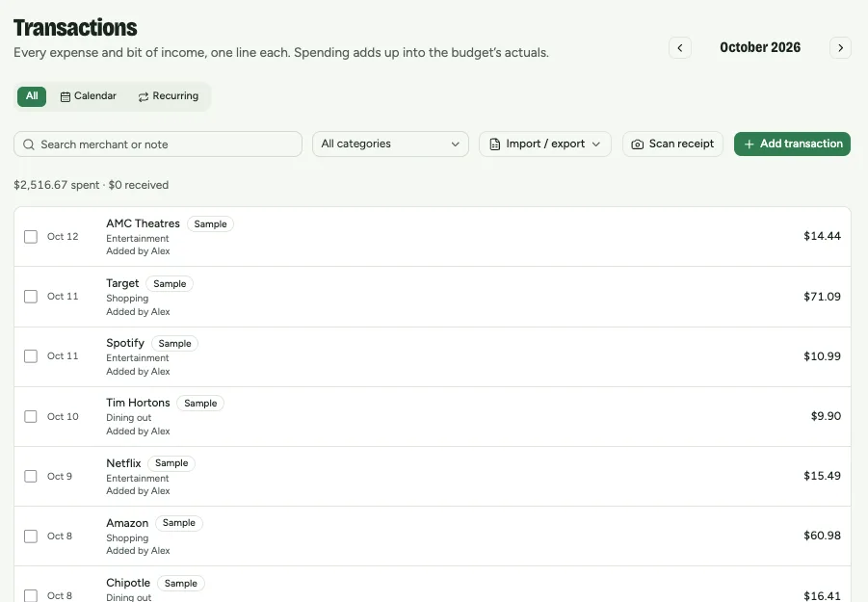868x602 pixels.
Task: Click the Sample badge next to Tim Hortons
Action: coord(200,404)
